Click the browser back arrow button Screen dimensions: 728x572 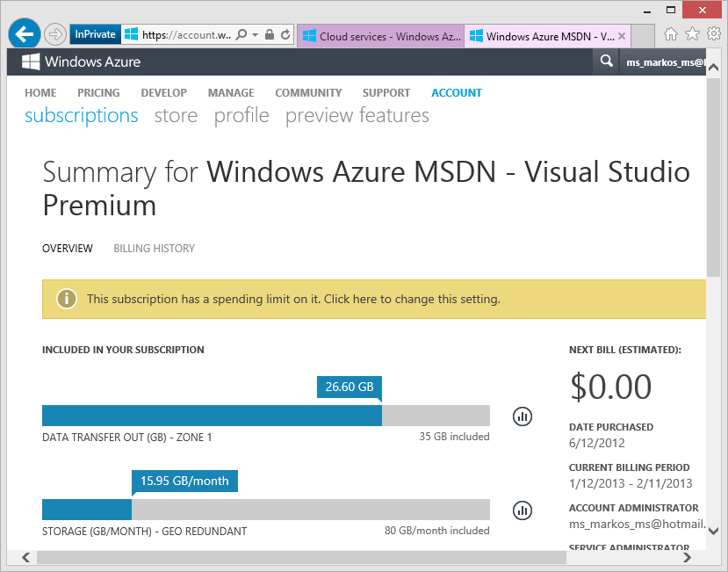(x=24, y=34)
